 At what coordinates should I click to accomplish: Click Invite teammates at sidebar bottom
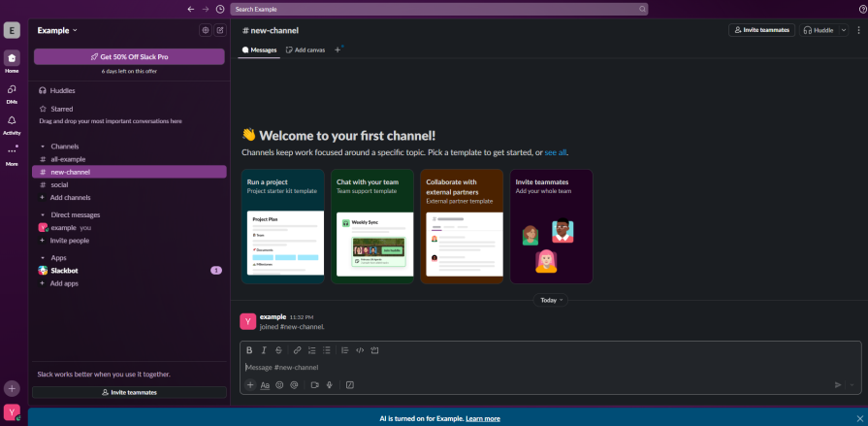coord(130,392)
